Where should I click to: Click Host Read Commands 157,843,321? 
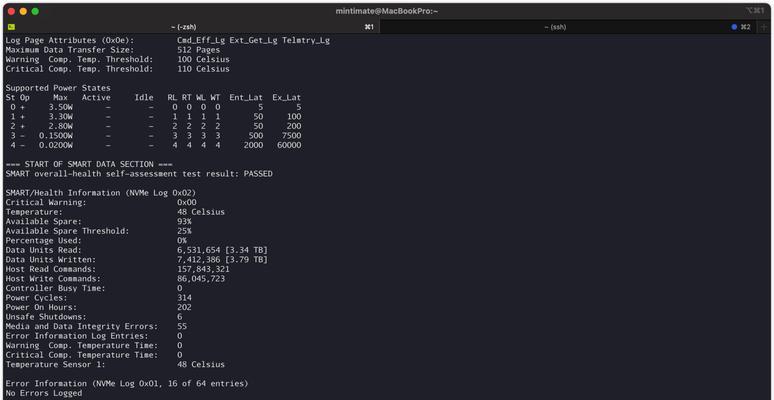tap(203, 269)
